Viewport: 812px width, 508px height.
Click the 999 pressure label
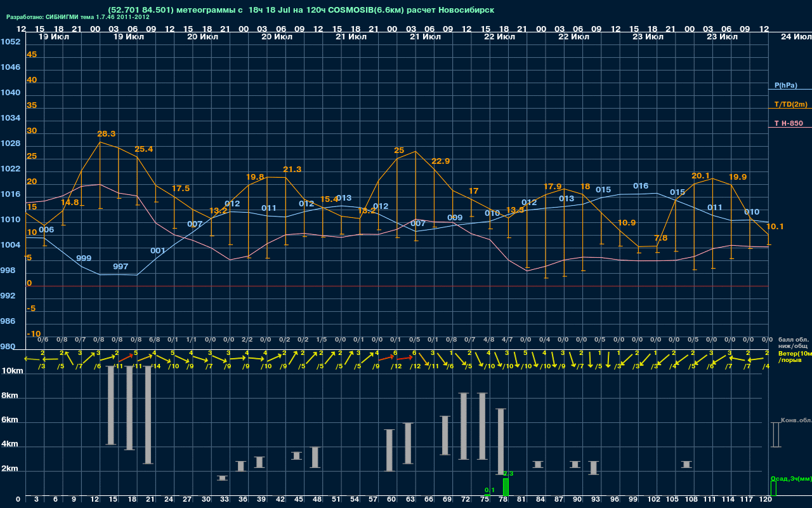tap(84, 258)
